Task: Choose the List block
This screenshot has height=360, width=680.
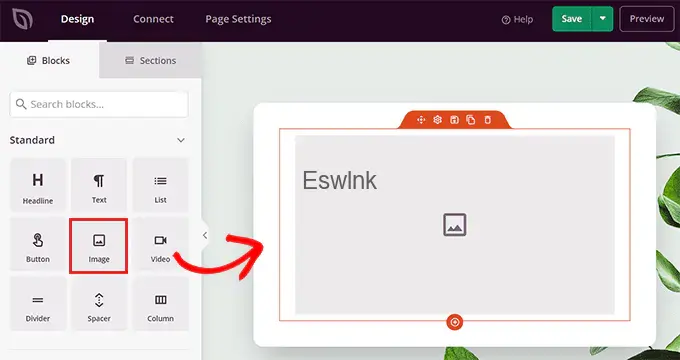Action: click(160, 185)
